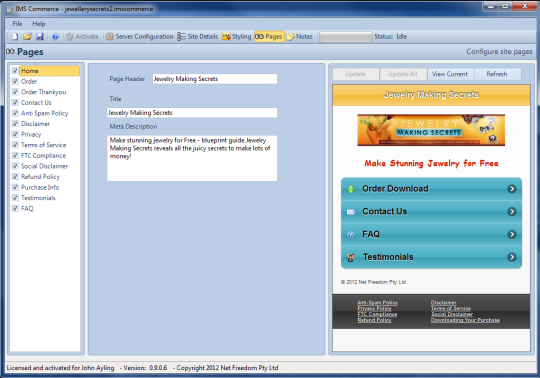Toggle the Order Thankyou checkbox
Viewport: 540px width, 378px height.
click(x=15, y=92)
